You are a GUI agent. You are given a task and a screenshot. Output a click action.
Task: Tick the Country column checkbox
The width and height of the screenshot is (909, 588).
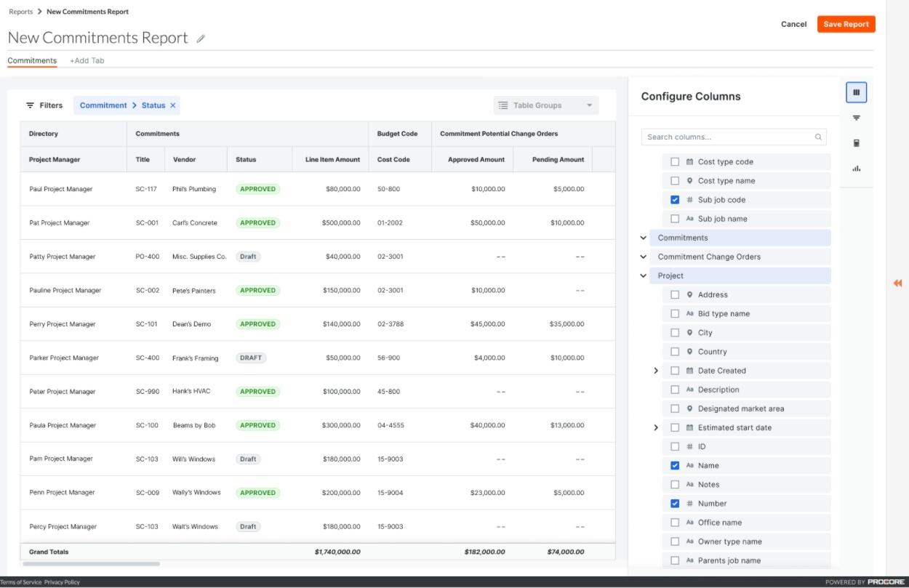(675, 352)
